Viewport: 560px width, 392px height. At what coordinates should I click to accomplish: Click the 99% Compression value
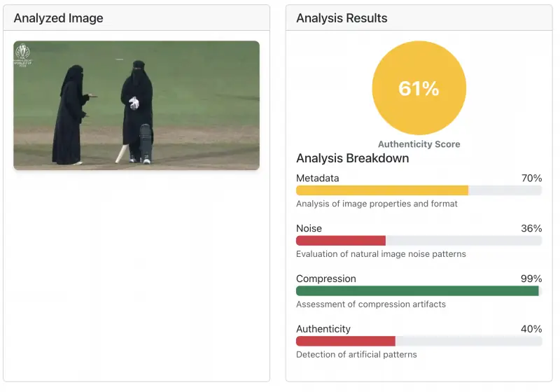pos(531,279)
